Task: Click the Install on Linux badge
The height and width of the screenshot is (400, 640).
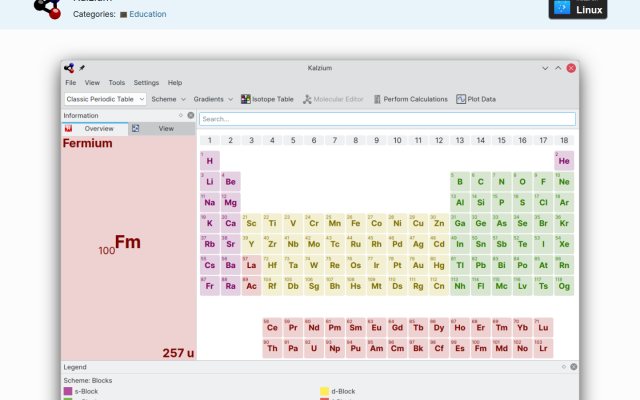Action: click(x=578, y=8)
